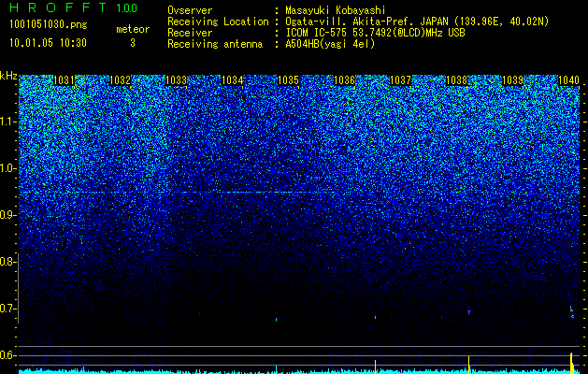Click time marker 1033
This screenshot has width=588, height=374.
point(177,80)
